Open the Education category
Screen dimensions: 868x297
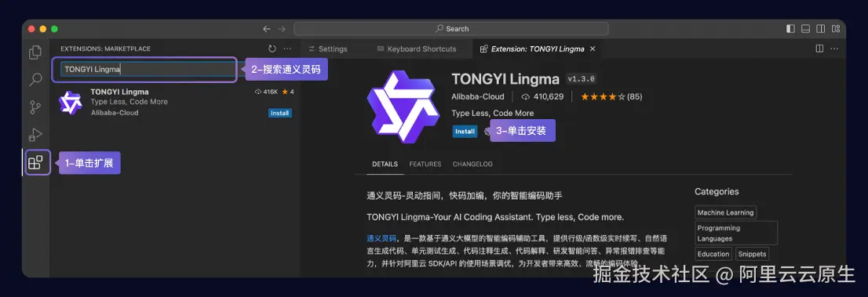tap(713, 254)
